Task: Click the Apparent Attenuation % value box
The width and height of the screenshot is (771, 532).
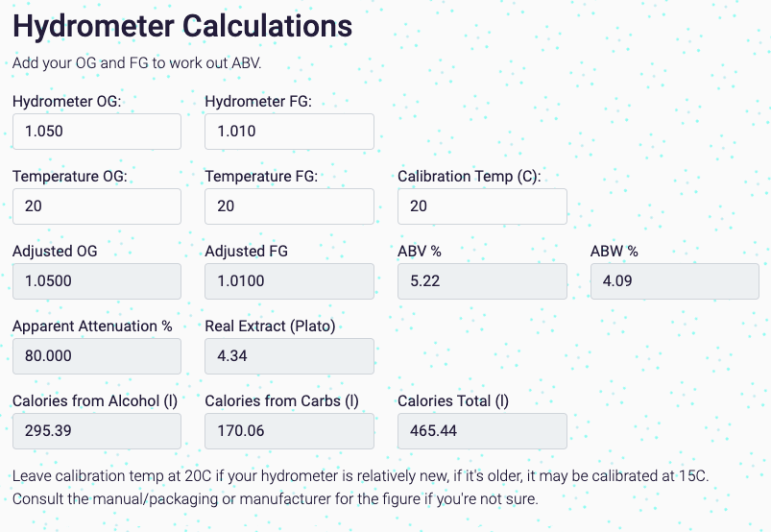Action: click(97, 356)
